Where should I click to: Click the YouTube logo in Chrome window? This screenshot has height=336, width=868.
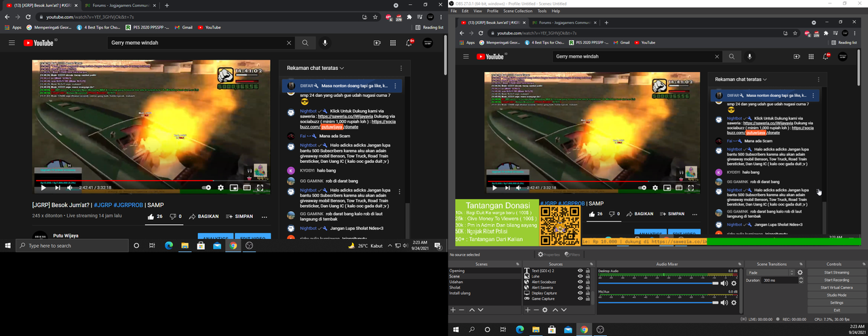click(x=39, y=43)
